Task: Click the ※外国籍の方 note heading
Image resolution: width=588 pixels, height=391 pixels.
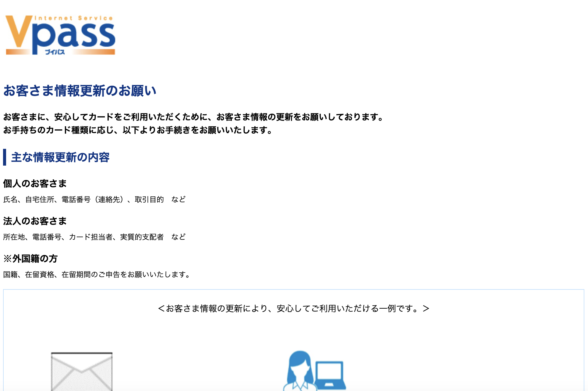Action: pyautogui.click(x=30, y=259)
